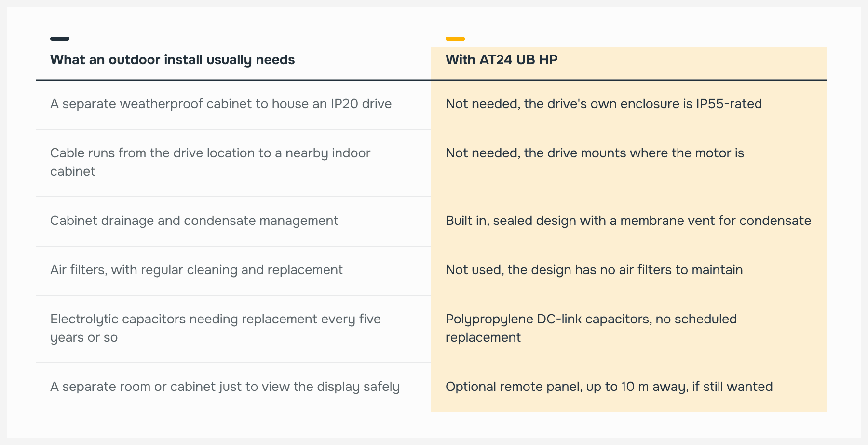868x445 pixels.
Task: Click the "Electrolytic capacitors needing replacement" cell
Action: pos(233,329)
